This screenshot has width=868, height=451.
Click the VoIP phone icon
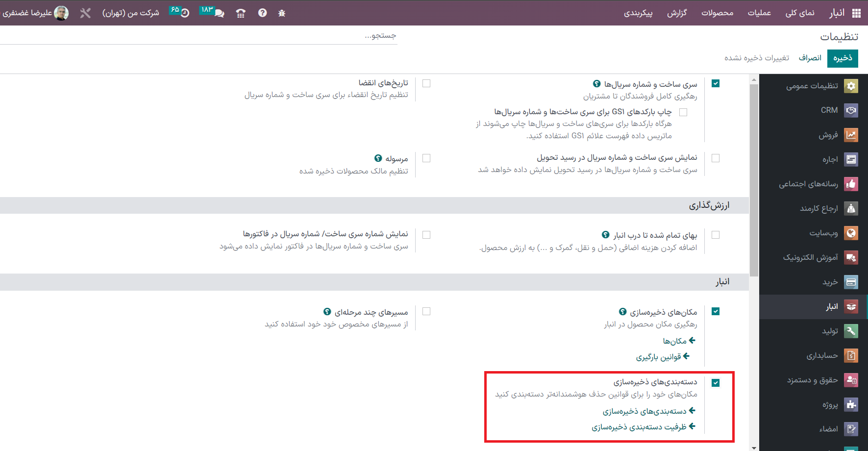pyautogui.click(x=241, y=13)
